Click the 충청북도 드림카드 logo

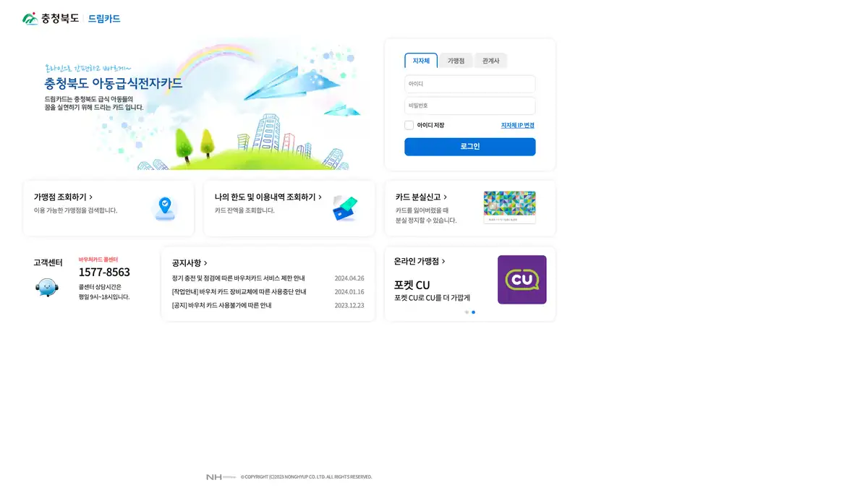pyautogui.click(x=71, y=19)
